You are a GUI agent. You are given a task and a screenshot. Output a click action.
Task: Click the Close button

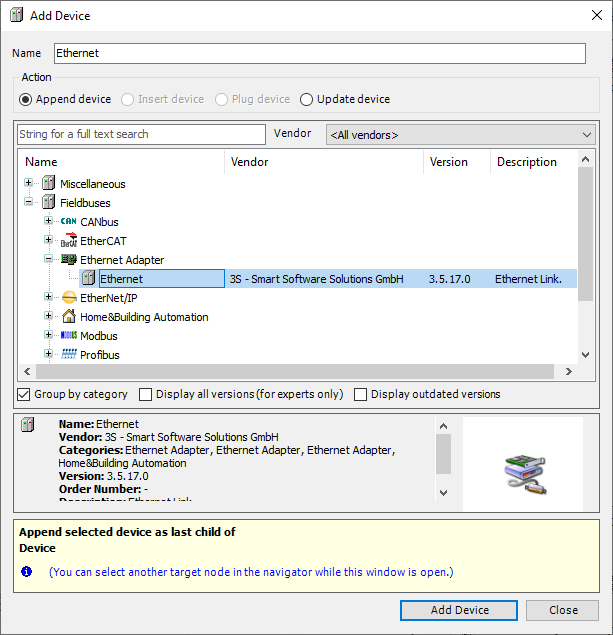pyautogui.click(x=563, y=610)
